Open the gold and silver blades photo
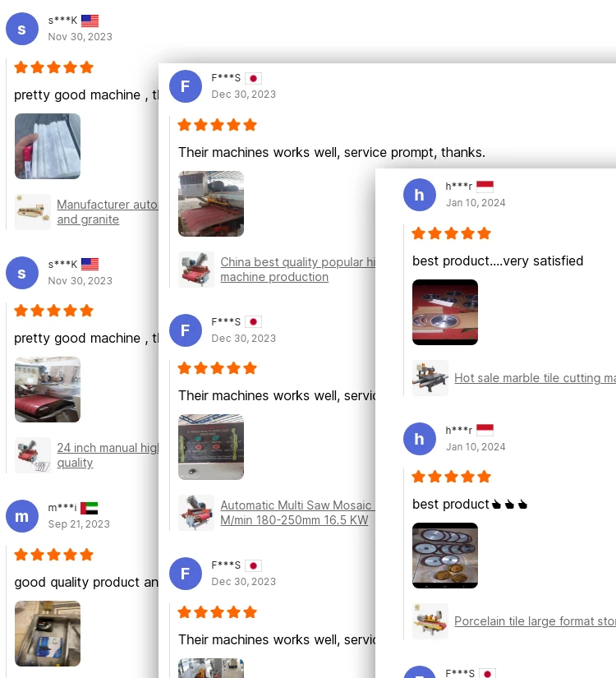Viewport: 616px width, 678px height. click(445, 556)
